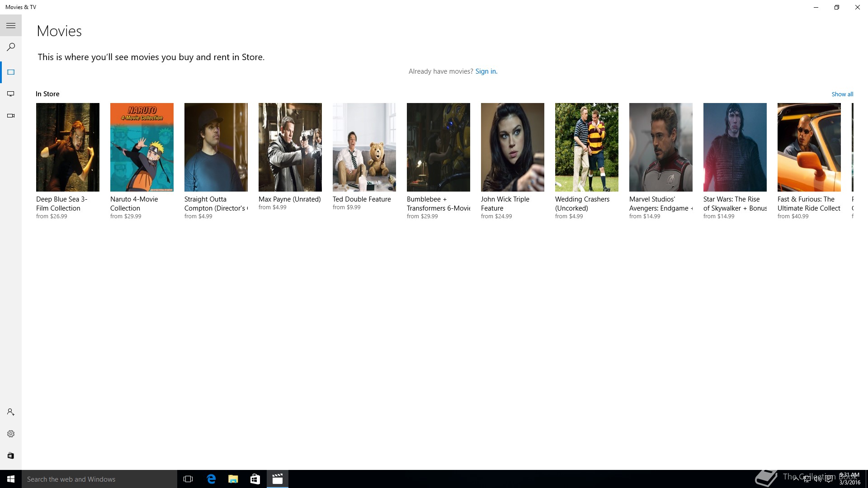The image size is (868, 488).
Task: Open the Videos camera section icon
Action: (11, 116)
